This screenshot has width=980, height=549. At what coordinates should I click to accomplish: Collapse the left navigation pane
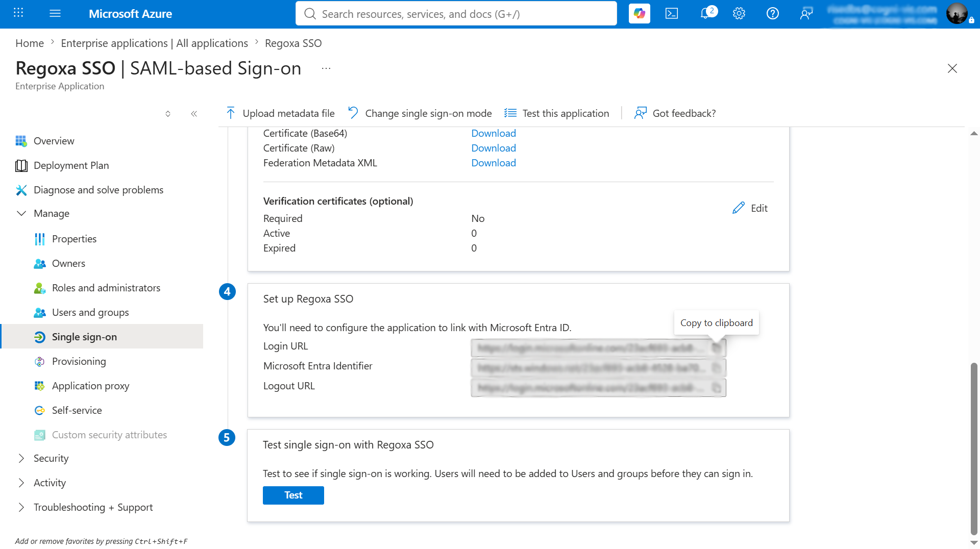tap(194, 114)
